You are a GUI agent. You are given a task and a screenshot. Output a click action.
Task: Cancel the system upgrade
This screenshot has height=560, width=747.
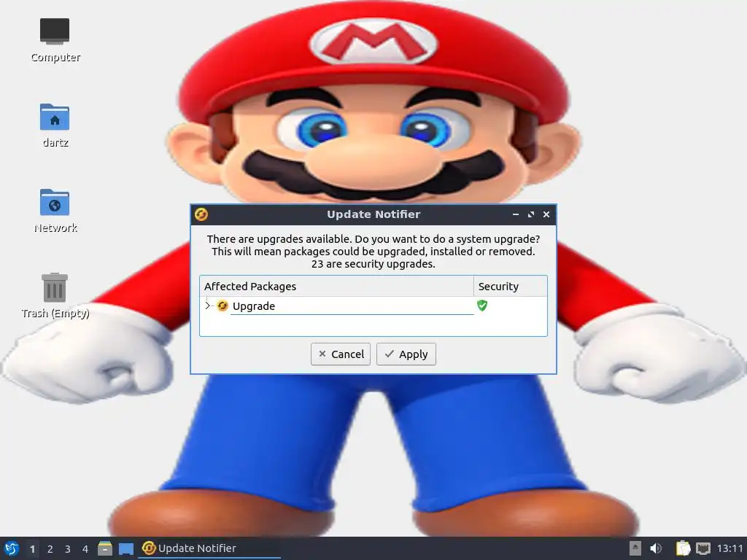(341, 354)
